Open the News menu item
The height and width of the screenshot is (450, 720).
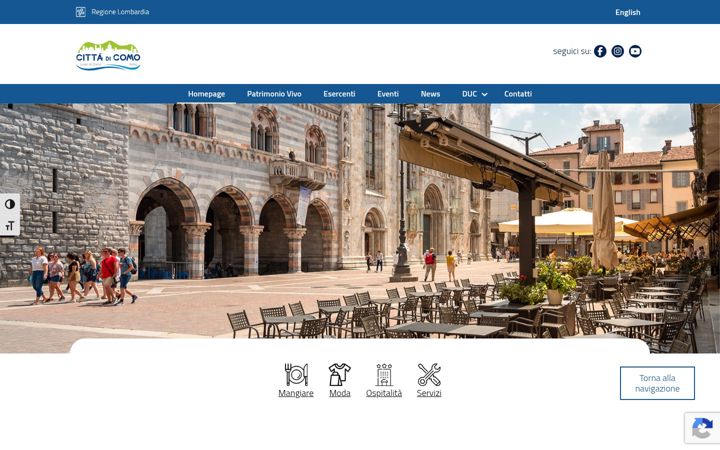coord(430,94)
